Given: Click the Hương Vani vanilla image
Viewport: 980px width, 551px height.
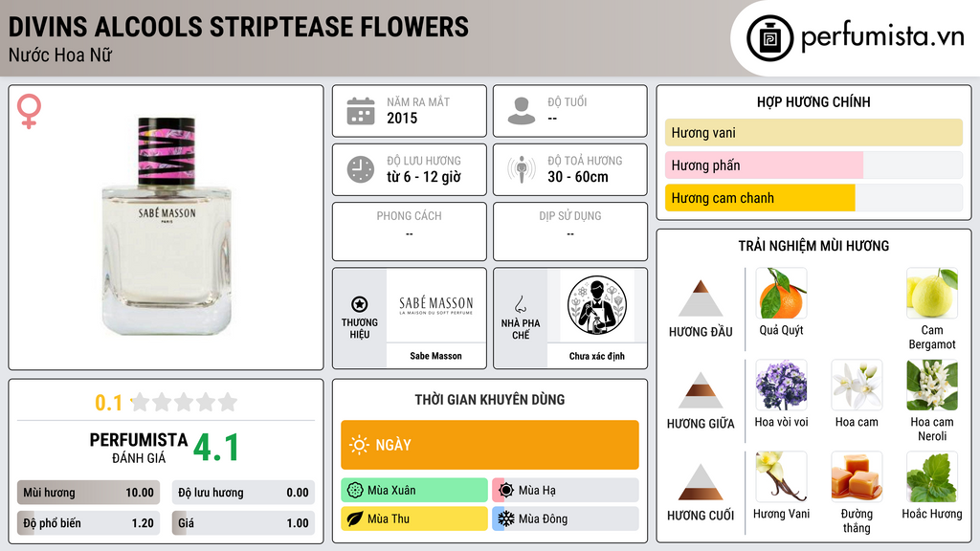Looking at the screenshot, I should point(781,477).
